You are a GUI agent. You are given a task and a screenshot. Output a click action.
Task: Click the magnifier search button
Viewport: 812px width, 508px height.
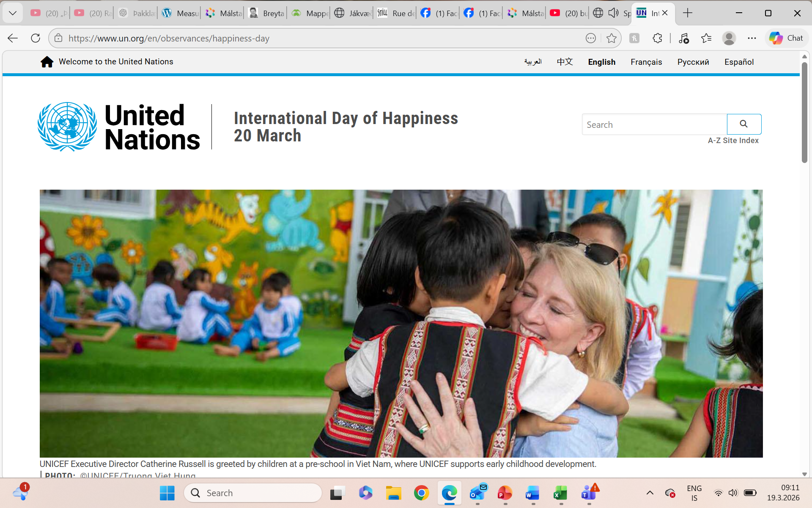point(744,124)
